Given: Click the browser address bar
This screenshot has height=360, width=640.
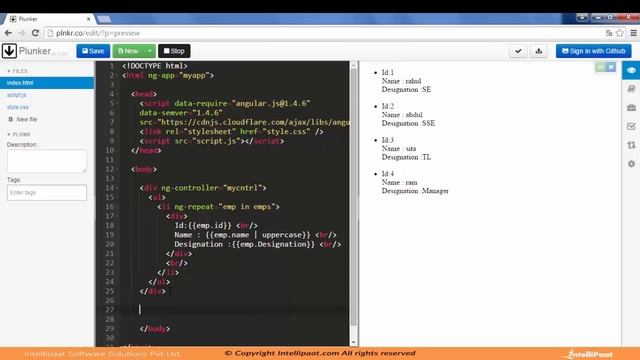Looking at the screenshot, I should point(322,33).
